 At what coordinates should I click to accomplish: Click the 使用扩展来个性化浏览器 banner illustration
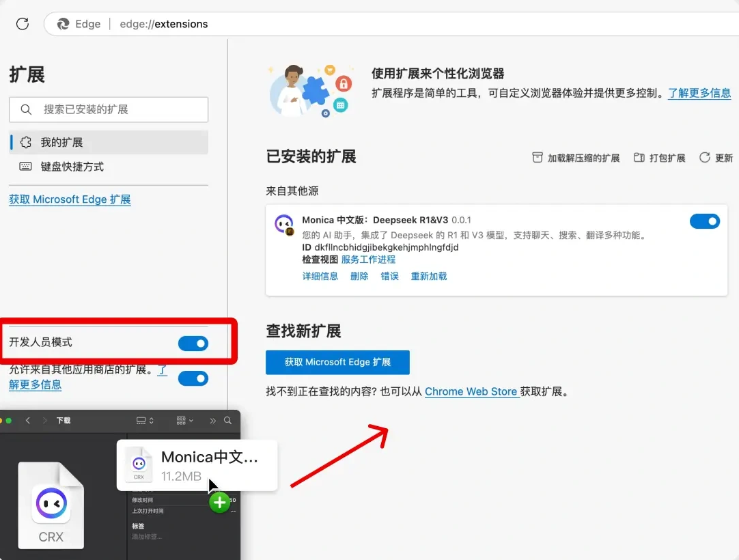[x=311, y=91]
